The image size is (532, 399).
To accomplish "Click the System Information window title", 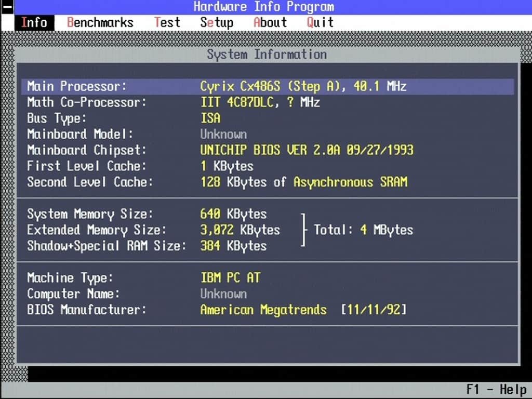I will pos(267,55).
